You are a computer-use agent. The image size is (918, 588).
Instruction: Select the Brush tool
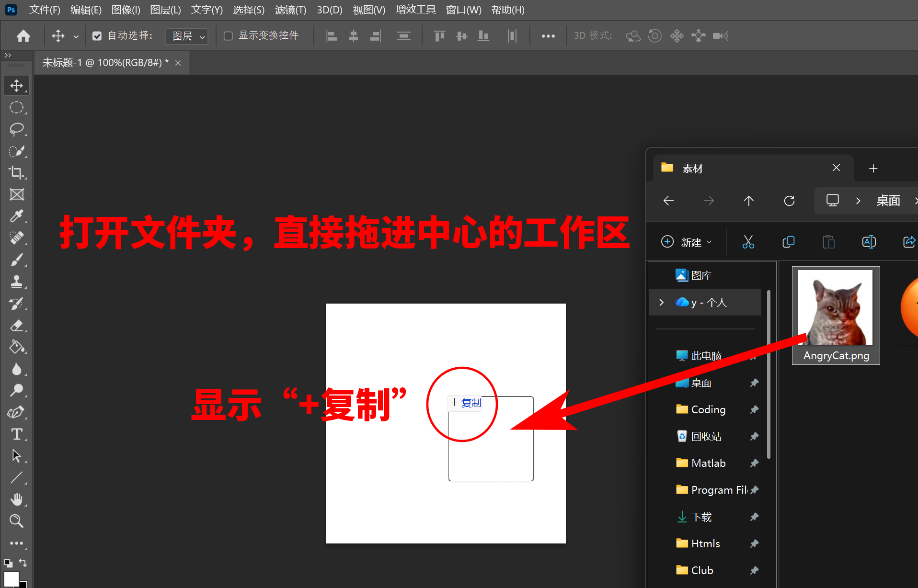click(x=17, y=260)
